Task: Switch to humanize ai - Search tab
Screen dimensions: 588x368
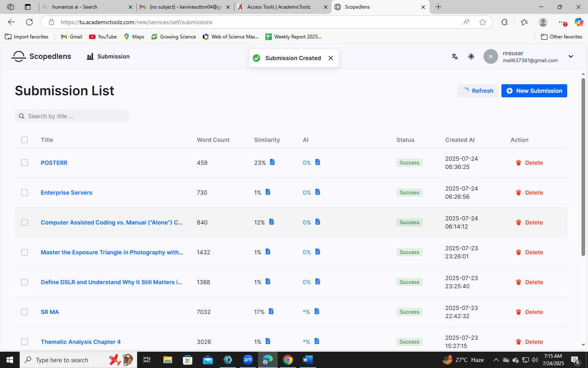Action: [88, 7]
